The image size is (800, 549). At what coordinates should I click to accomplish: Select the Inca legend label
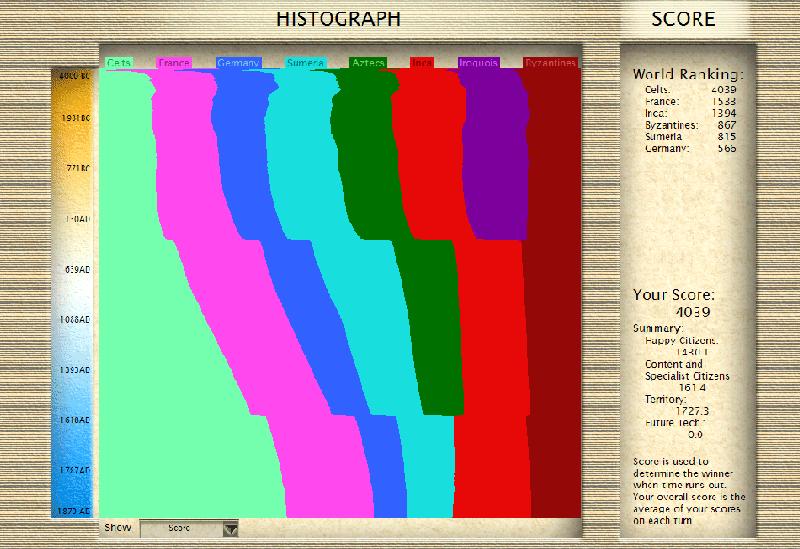coord(422,63)
